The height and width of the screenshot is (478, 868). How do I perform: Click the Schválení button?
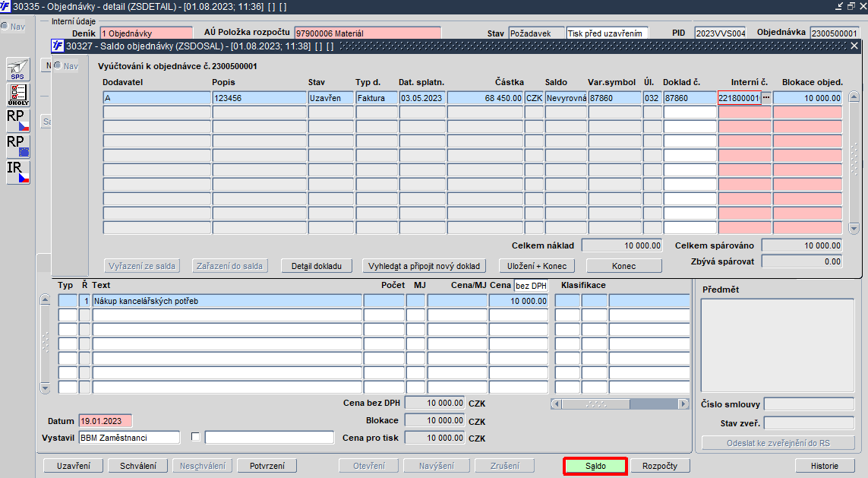pyautogui.click(x=138, y=466)
